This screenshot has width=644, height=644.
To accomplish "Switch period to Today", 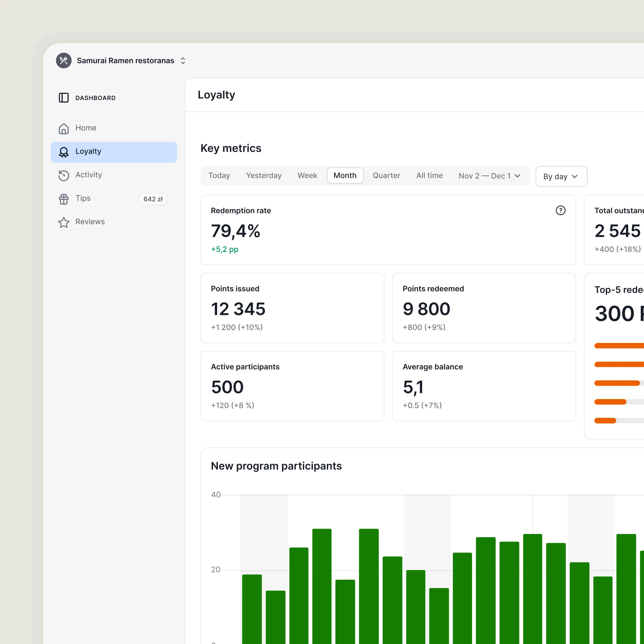I will click(x=219, y=176).
